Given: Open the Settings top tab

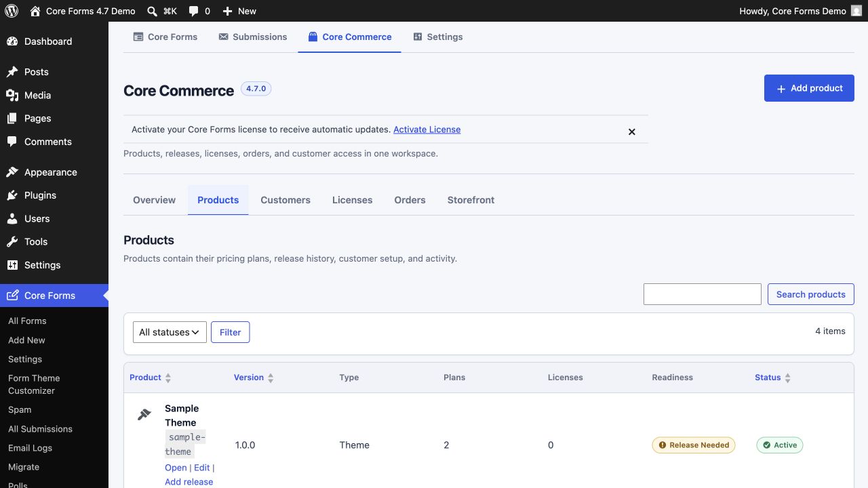Looking at the screenshot, I should coord(437,37).
